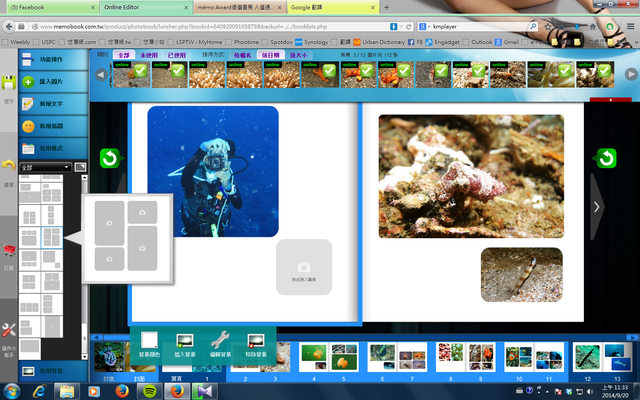
Task: Open Spotify from the taskbar
Action: coord(150,391)
